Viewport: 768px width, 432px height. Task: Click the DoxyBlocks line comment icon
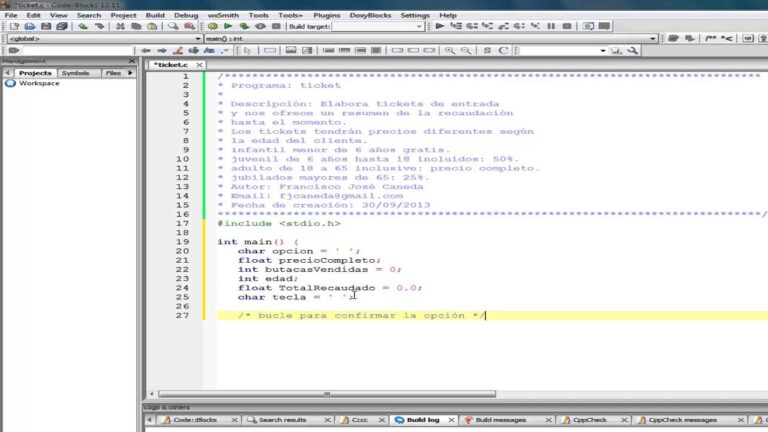(727, 38)
